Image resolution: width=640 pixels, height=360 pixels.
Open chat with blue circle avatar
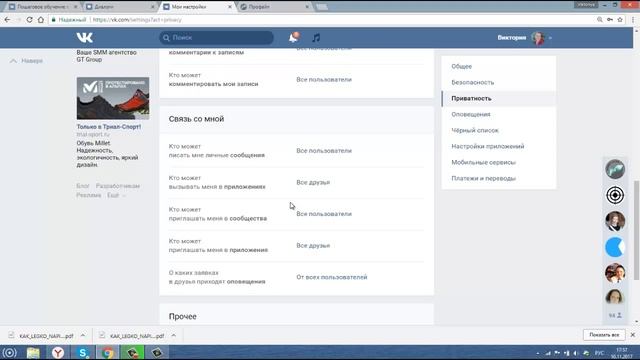615,247
